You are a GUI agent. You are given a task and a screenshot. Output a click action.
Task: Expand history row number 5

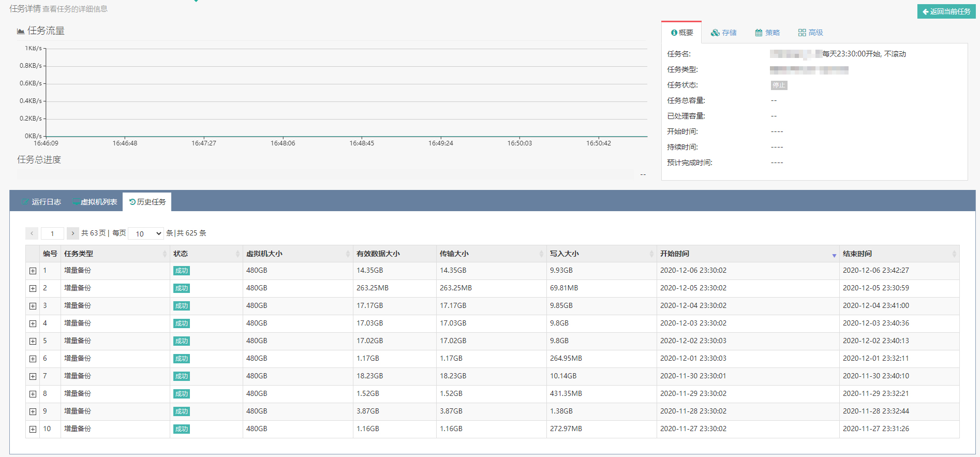pos(33,341)
